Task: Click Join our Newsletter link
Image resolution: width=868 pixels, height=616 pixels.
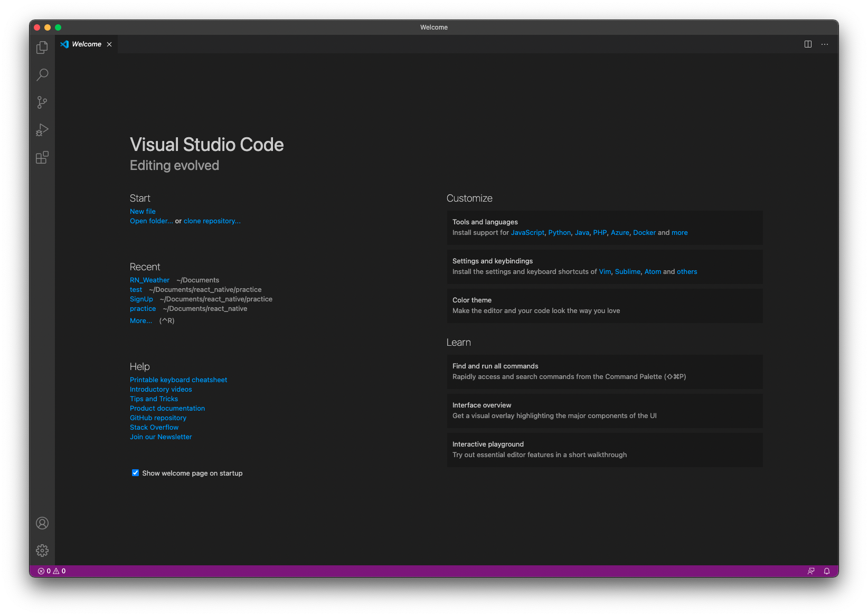Action: (x=161, y=437)
